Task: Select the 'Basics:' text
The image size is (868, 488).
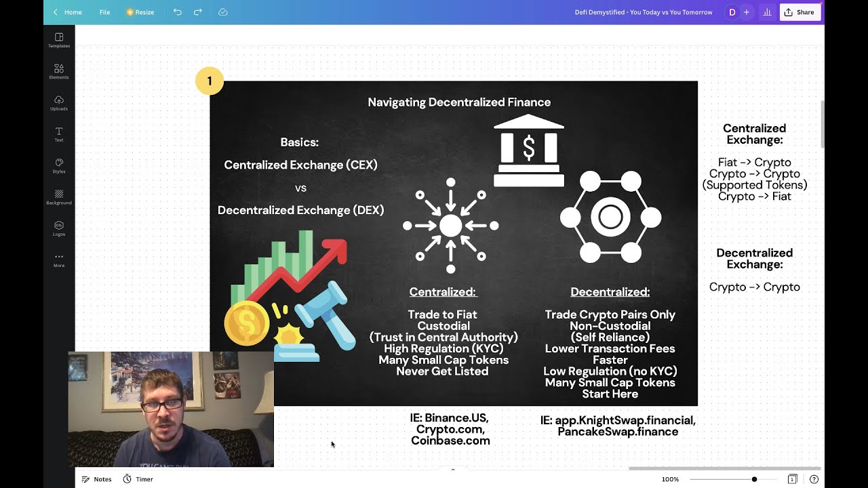Action: [300, 142]
